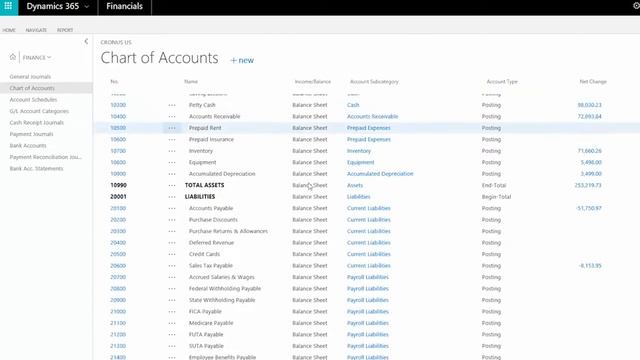This screenshot has height=360, width=640.
Task: Open the ellipsis menu for Accumulated Depreciation
Action: (172, 174)
